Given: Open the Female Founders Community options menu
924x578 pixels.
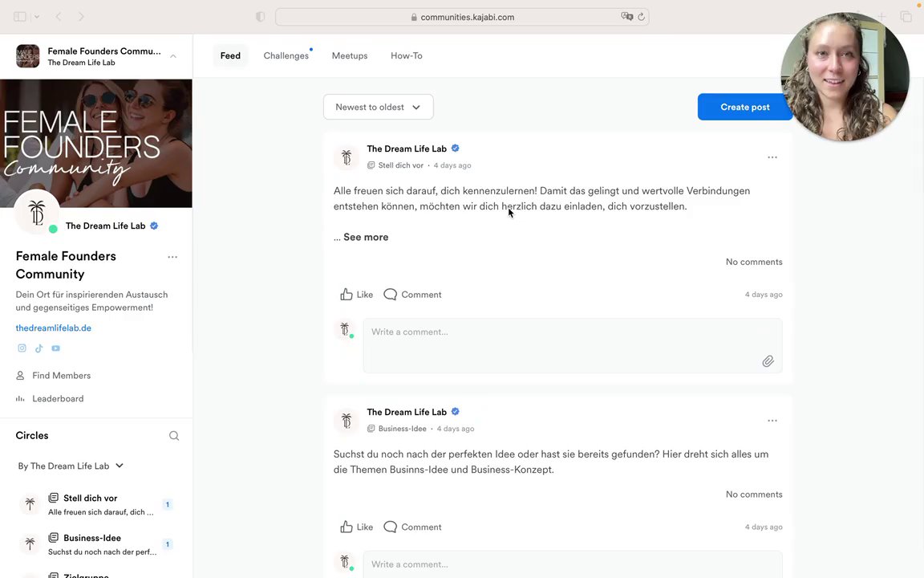Looking at the screenshot, I should point(172,257).
